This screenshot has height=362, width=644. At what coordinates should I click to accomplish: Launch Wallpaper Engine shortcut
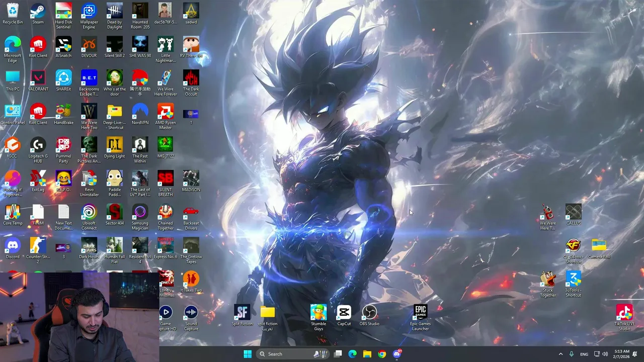[x=89, y=16]
